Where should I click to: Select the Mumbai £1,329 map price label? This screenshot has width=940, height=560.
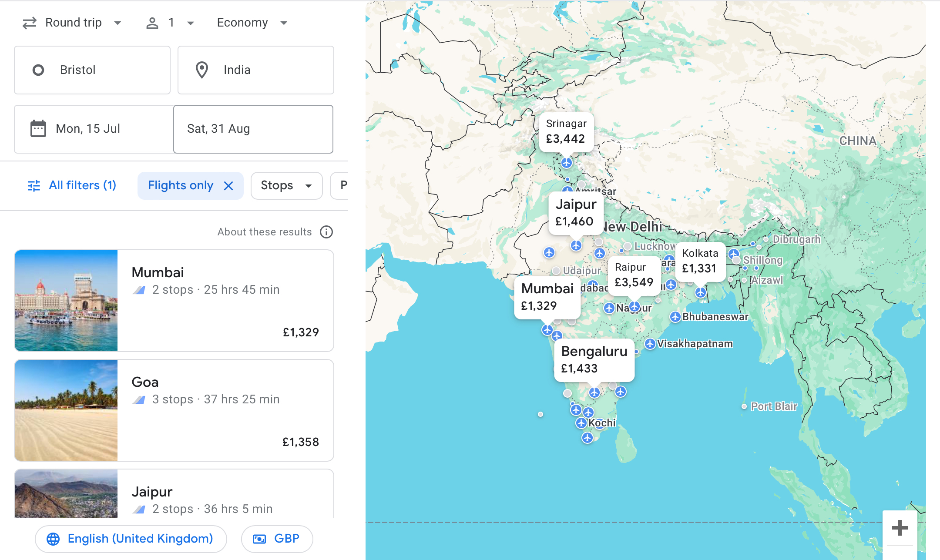tap(547, 297)
